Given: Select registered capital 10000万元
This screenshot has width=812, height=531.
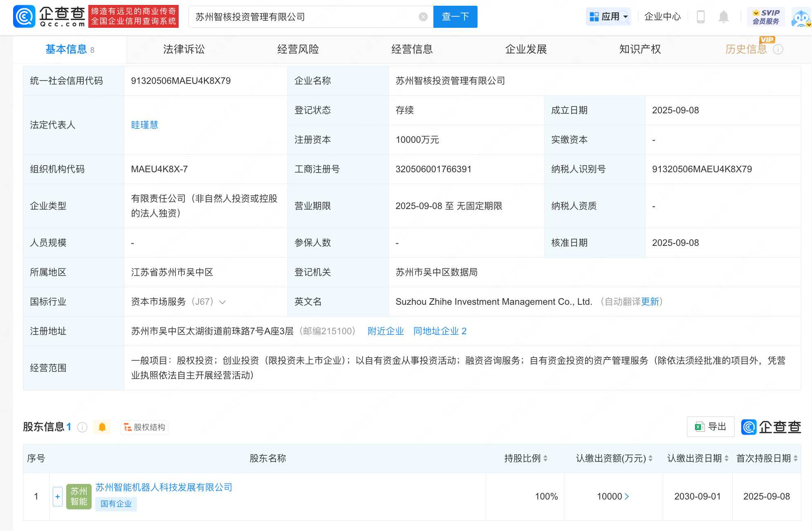Looking at the screenshot, I should pos(417,140).
